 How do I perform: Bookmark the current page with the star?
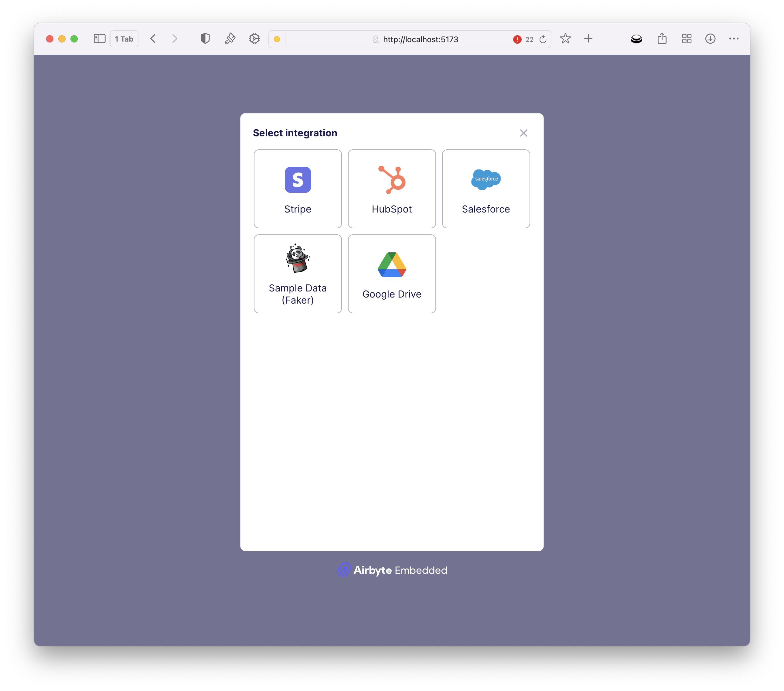tap(565, 39)
